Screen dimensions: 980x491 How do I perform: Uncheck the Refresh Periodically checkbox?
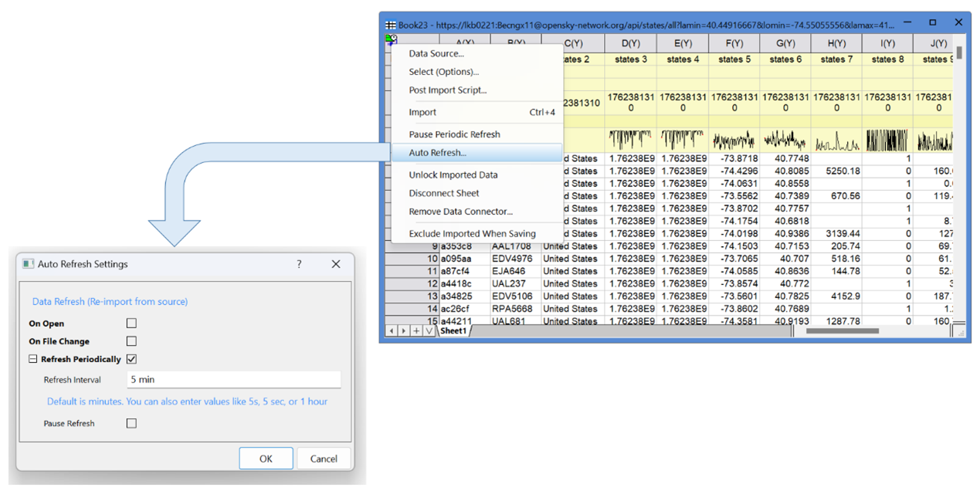click(131, 359)
